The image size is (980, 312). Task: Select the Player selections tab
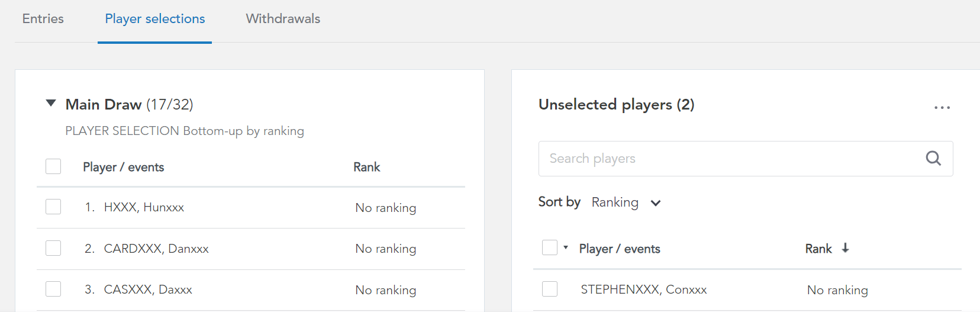coord(155,19)
